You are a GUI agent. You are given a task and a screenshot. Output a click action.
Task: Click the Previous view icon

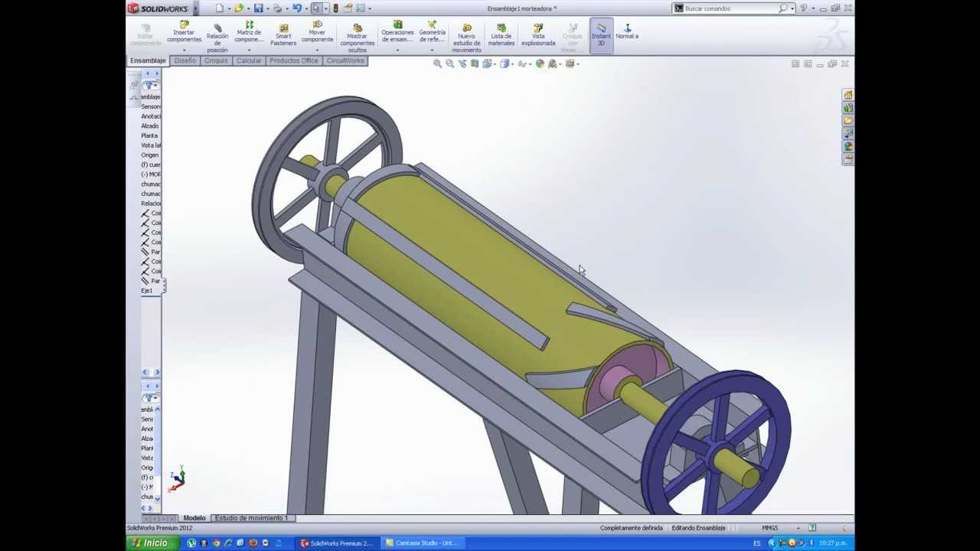[x=462, y=64]
